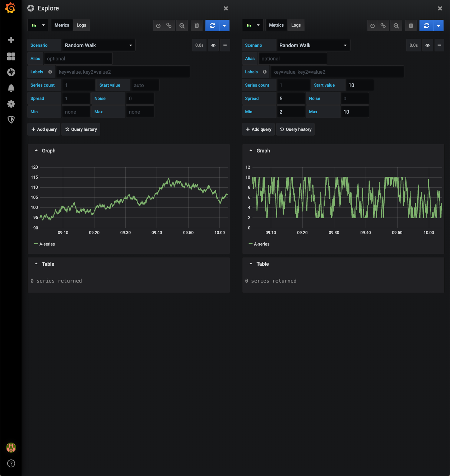Open the Alerting bell icon in sidebar

pos(11,88)
